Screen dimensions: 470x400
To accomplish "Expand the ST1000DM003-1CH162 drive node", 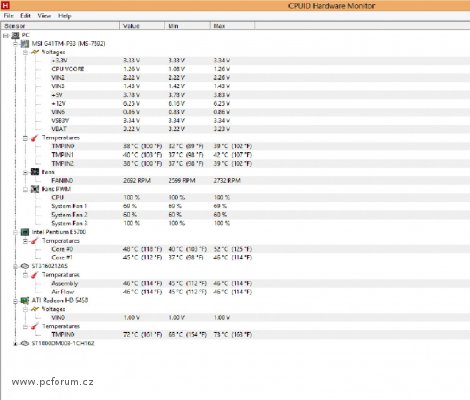I will click(x=15, y=343).
